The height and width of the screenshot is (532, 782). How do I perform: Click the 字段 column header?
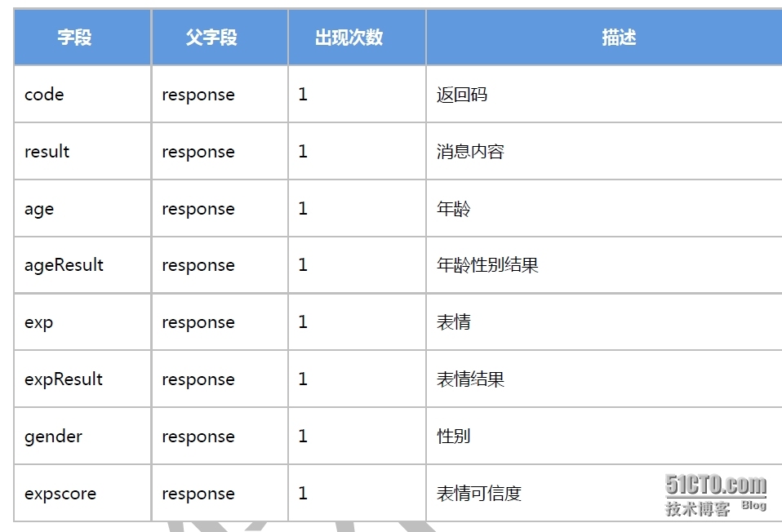point(82,37)
